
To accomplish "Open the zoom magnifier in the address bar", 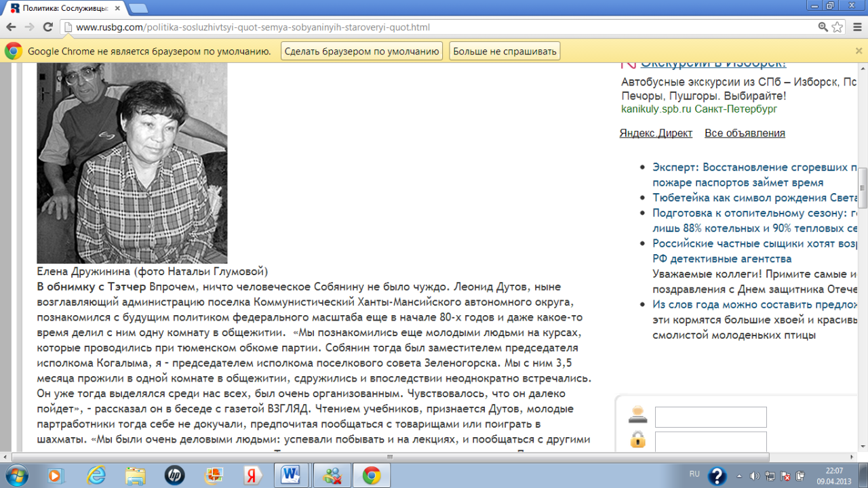I will point(823,27).
